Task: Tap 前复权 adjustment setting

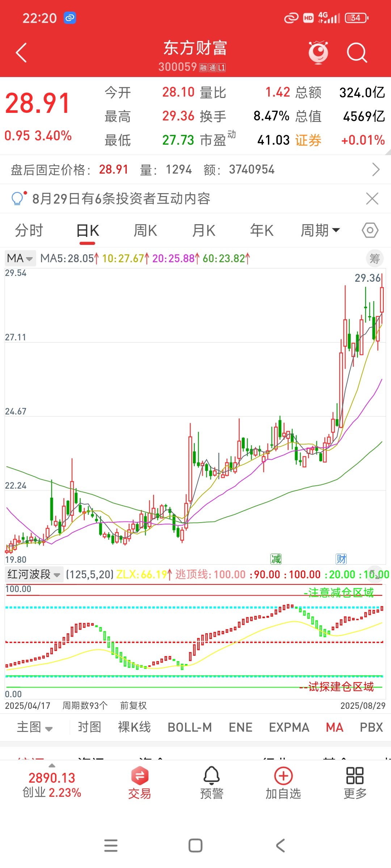Action: pyautogui.click(x=133, y=706)
